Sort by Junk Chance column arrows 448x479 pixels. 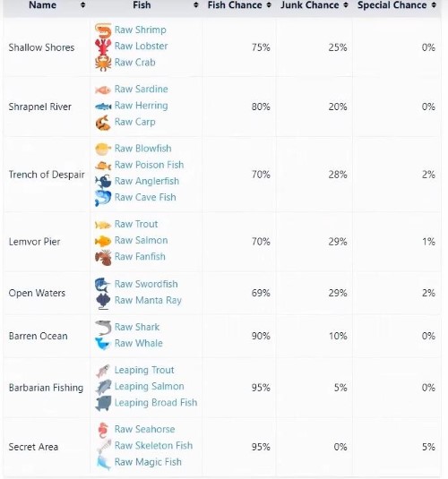pos(346,4)
